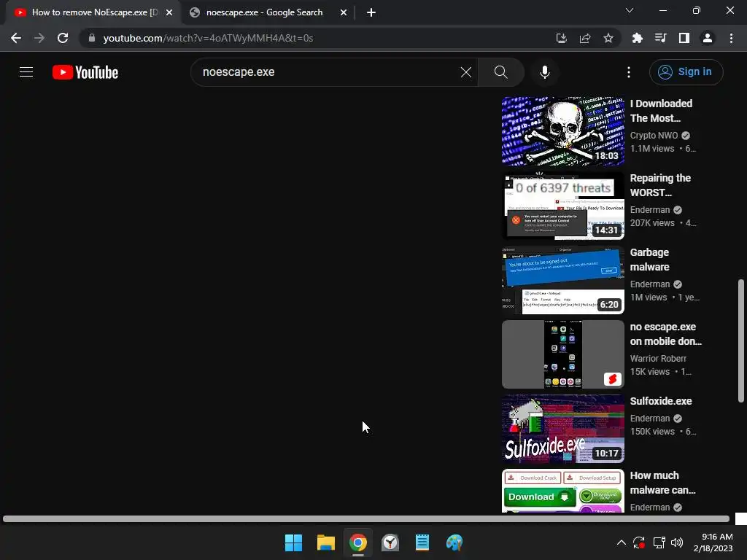
Task: Open the Garbage malware title link
Action: click(x=649, y=260)
